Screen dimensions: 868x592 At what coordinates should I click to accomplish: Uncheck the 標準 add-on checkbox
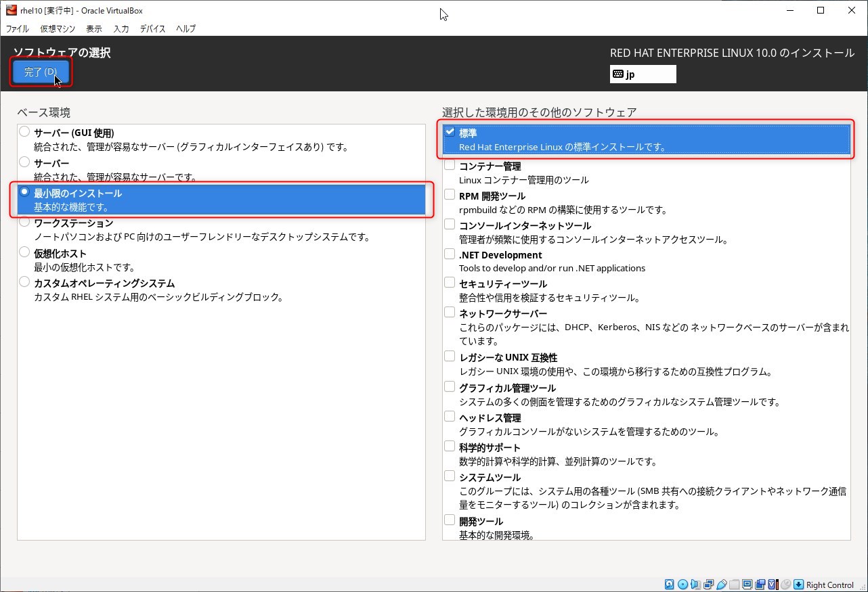450,132
